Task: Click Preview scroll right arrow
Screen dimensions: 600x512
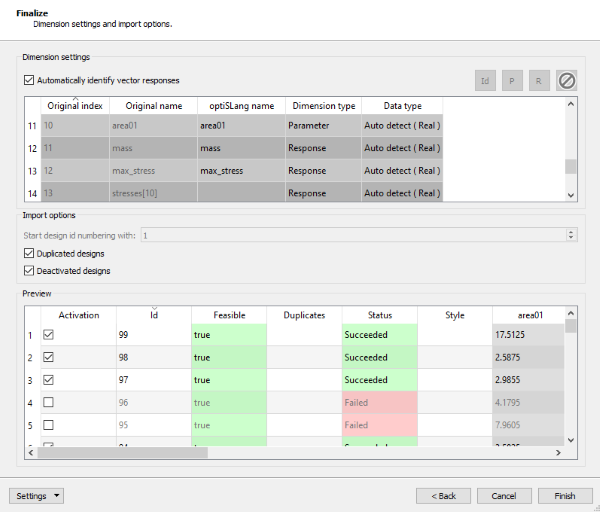Action: coord(558,453)
